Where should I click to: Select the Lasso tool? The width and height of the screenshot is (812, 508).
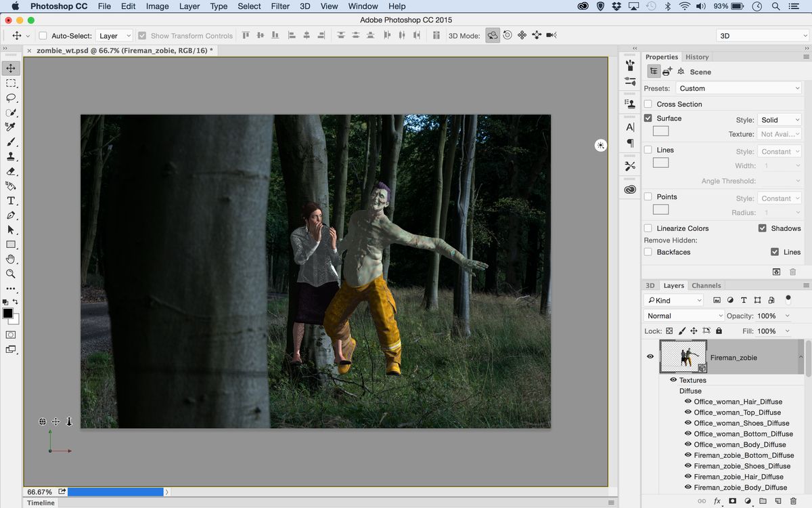[x=10, y=98]
